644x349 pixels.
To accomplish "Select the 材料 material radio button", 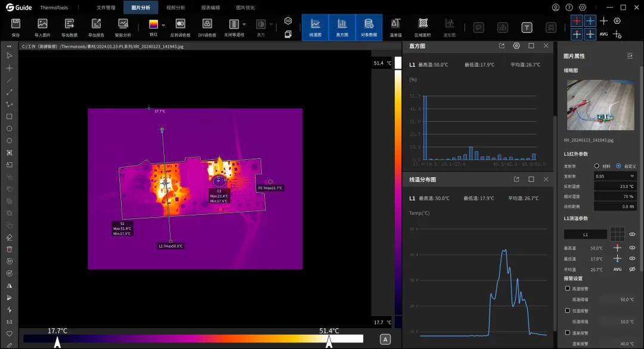I will pyautogui.click(x=597, y=166).
